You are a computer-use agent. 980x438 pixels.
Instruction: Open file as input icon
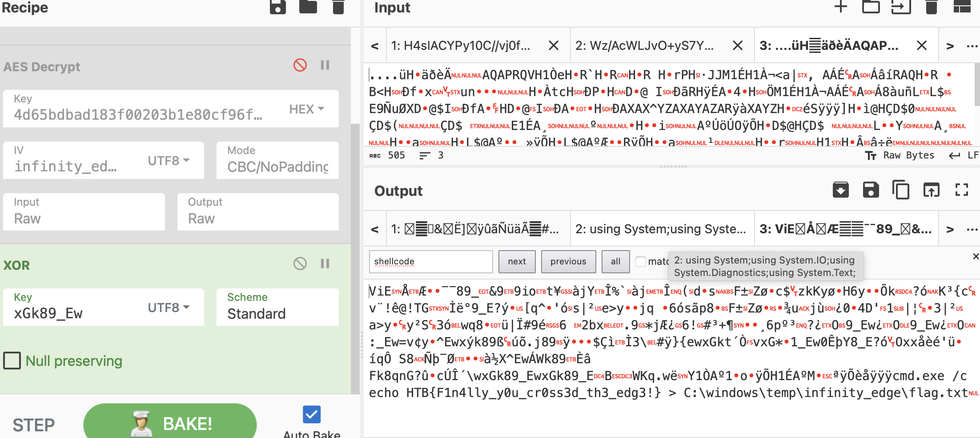tap(901, 7)
